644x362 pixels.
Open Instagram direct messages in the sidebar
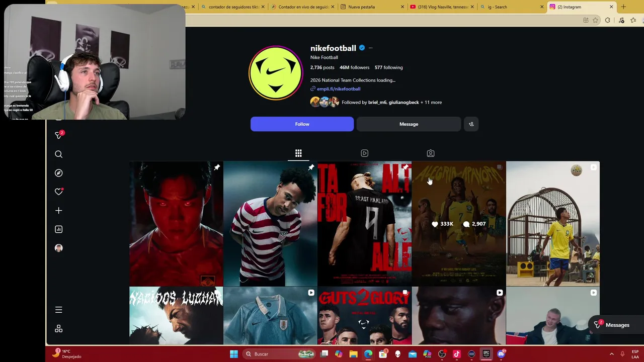pyautogui.click(x=58, y=135)
